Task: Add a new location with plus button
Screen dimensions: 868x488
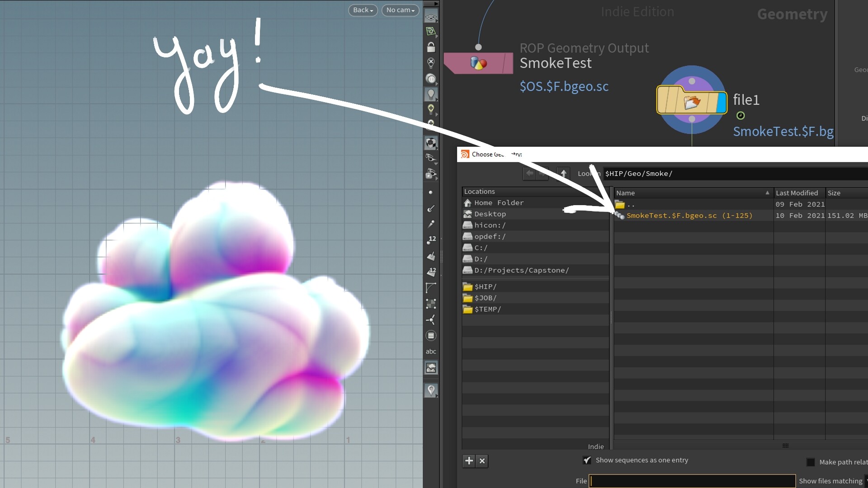Action: pyautogui.click(x=469, y=461)
